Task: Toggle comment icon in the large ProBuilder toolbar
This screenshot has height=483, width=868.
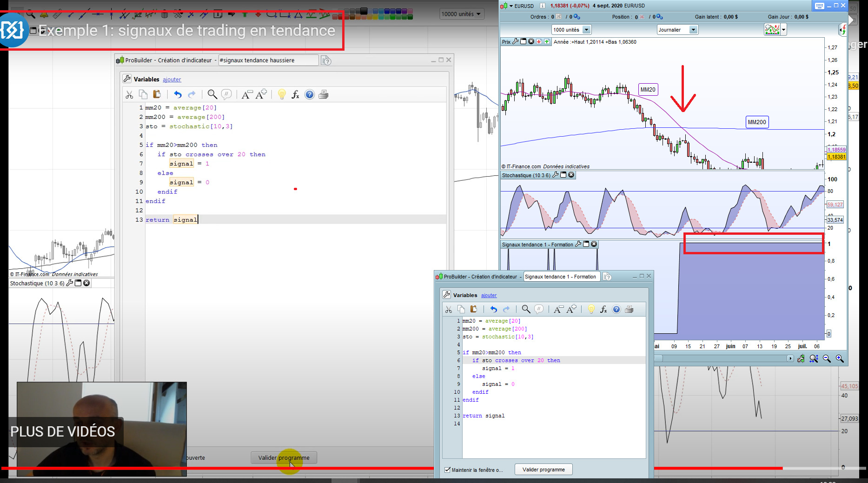Action: 226,95
